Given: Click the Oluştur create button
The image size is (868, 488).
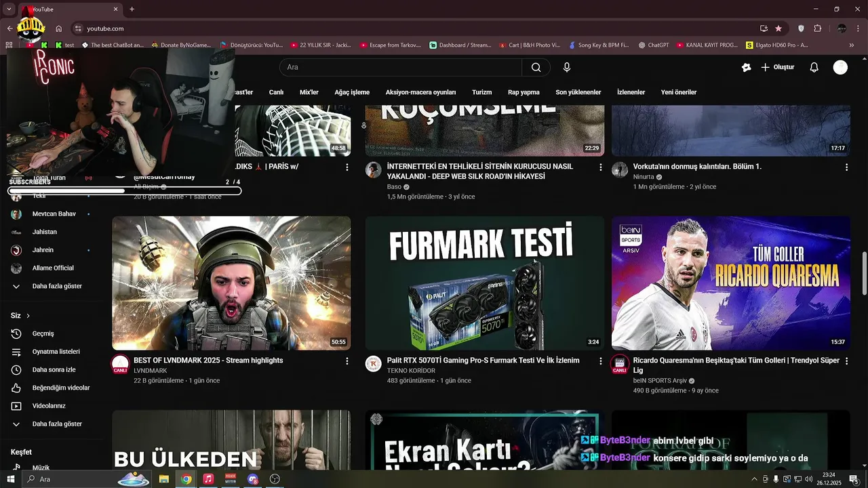Looking at the screenshot, I should [777, 67].
